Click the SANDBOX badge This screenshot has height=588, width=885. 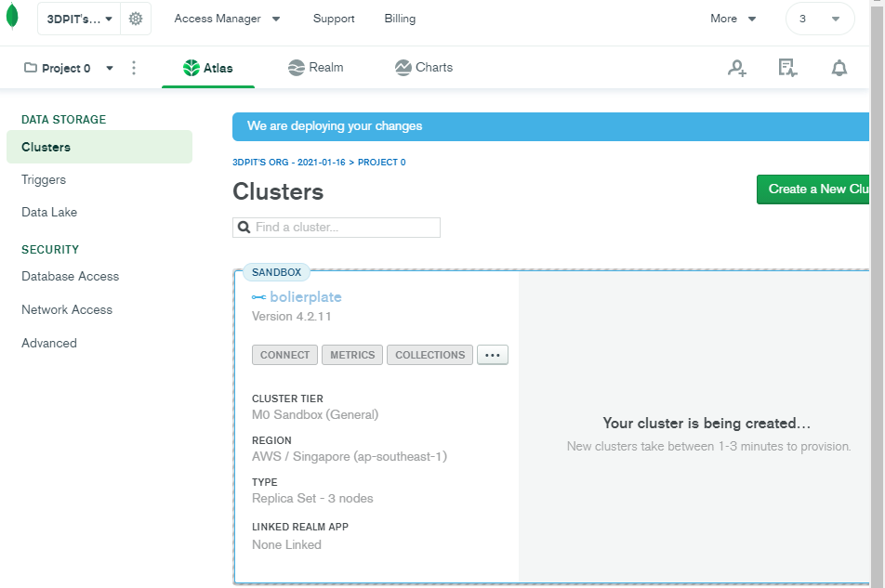point(277,272)
